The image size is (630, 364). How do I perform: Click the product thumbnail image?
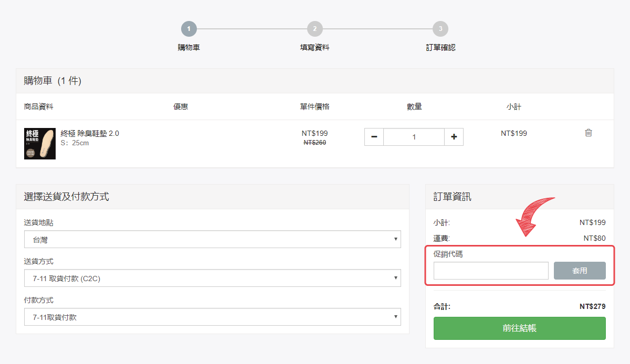click(40, 143)
